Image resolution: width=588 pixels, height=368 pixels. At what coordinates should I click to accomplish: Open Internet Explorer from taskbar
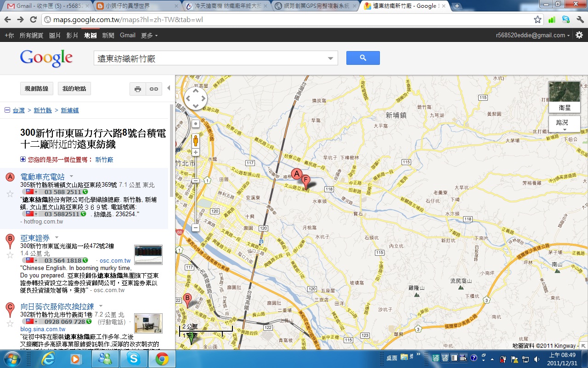pos(47,359)
